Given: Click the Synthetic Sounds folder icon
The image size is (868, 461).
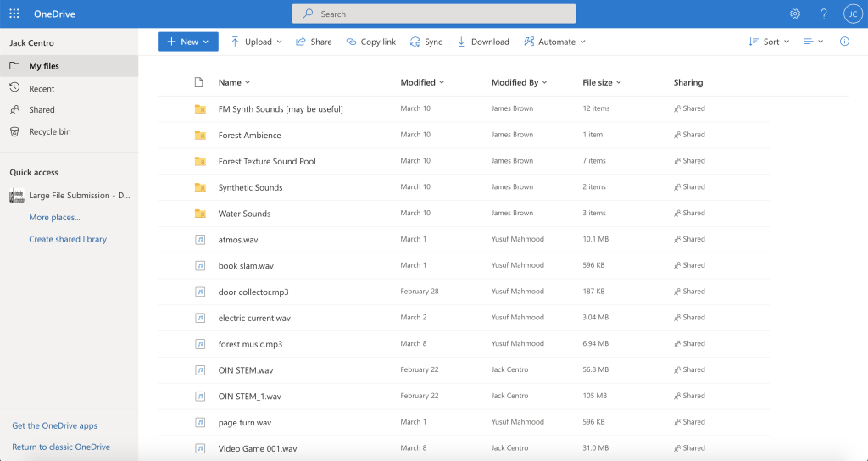Looking at the screenshot, I should pyautogui.click(x=200, y=187).
